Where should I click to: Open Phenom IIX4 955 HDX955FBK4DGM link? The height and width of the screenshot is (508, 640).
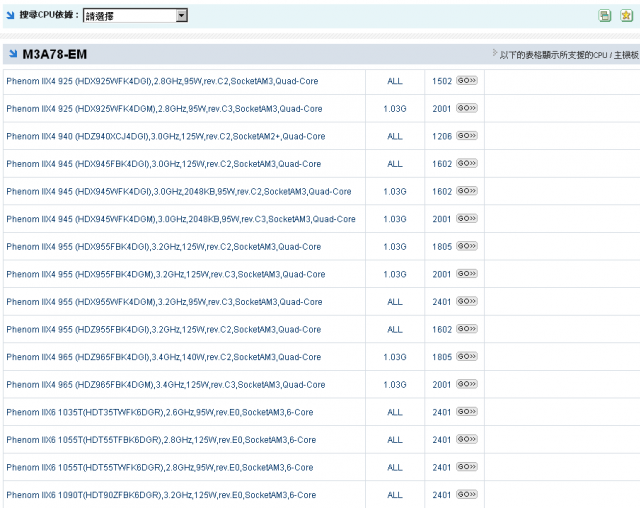[166, 274]
